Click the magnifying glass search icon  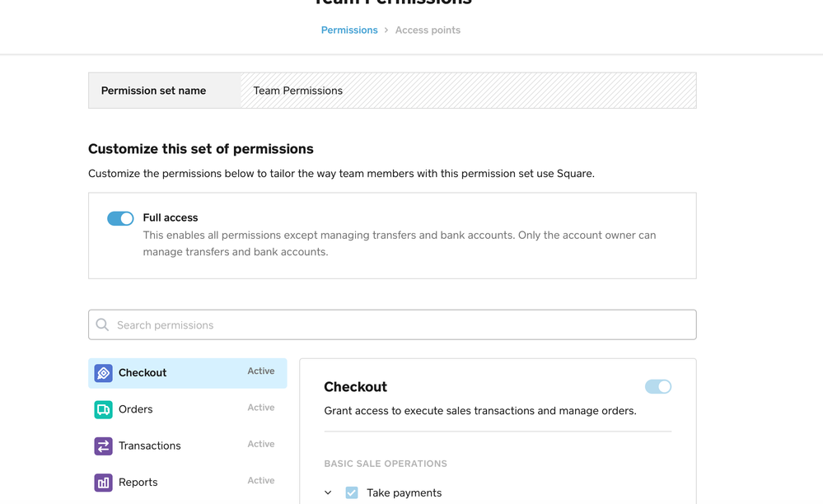coord(102,325)
